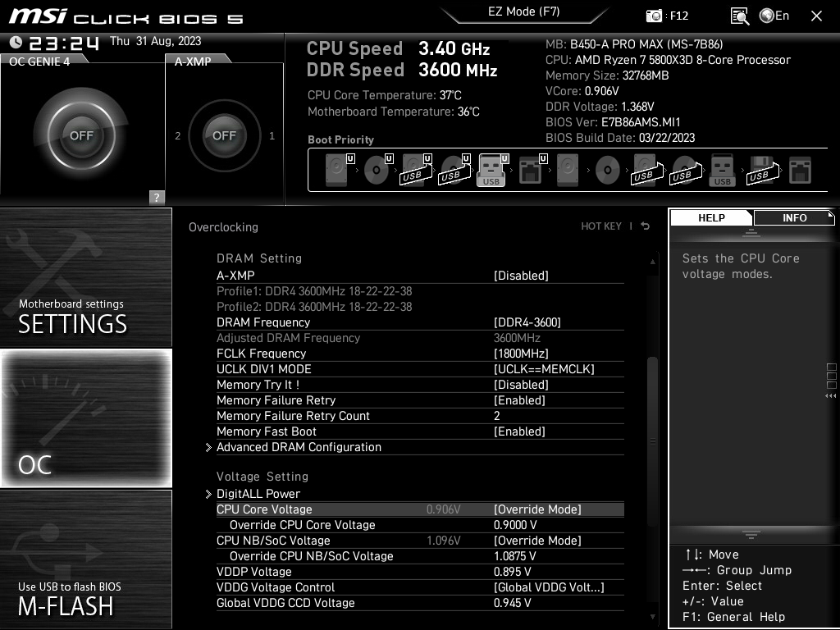Select the highlighted UEFI USB key boot icon
The image size is (840, 630).
pyautogui.click(x=492, y=171)
